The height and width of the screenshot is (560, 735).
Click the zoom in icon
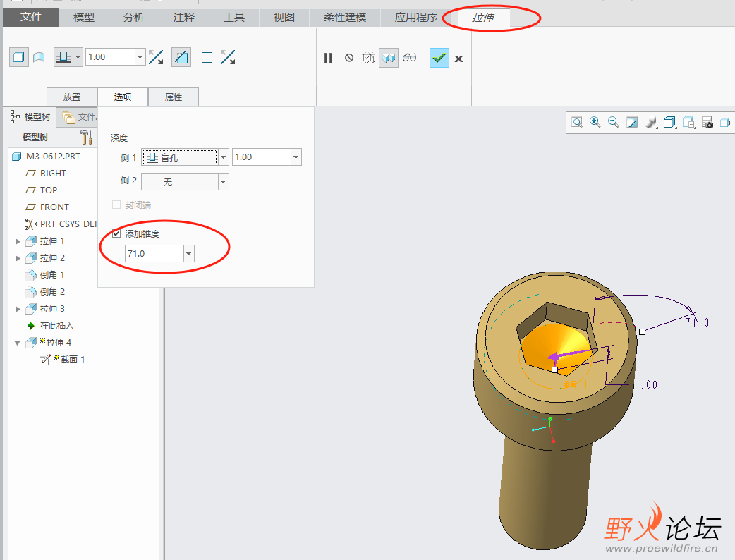[595, 122]
